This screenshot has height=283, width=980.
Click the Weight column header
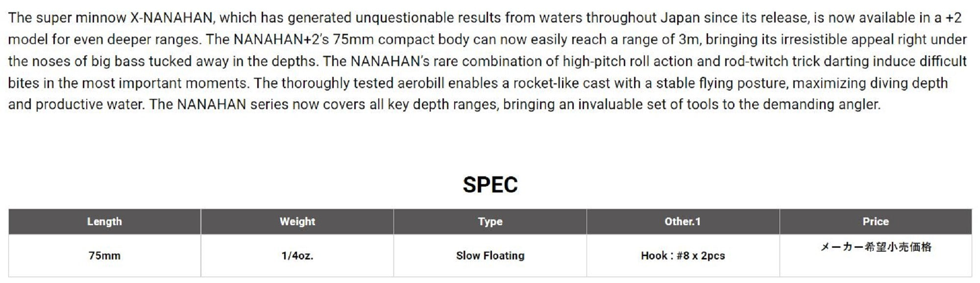[x=297, y=221]
